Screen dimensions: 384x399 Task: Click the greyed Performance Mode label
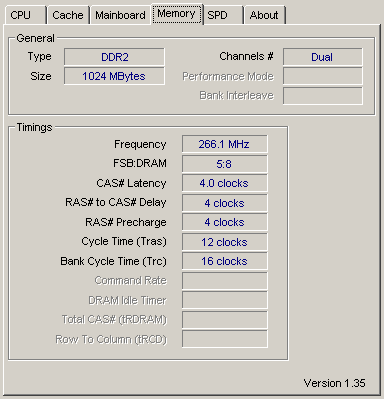coord(228,76)
